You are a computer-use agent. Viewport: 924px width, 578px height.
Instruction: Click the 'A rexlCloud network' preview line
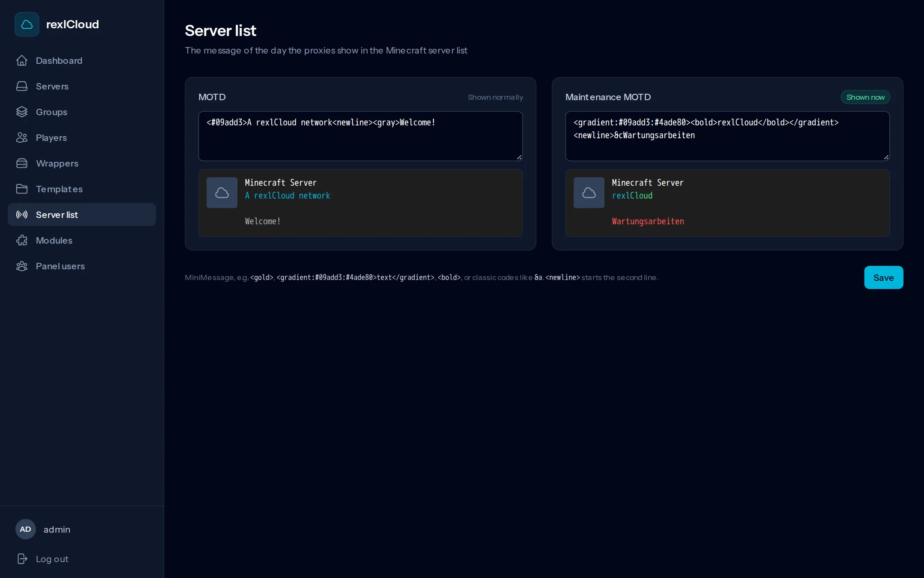[x=287, y=196]
